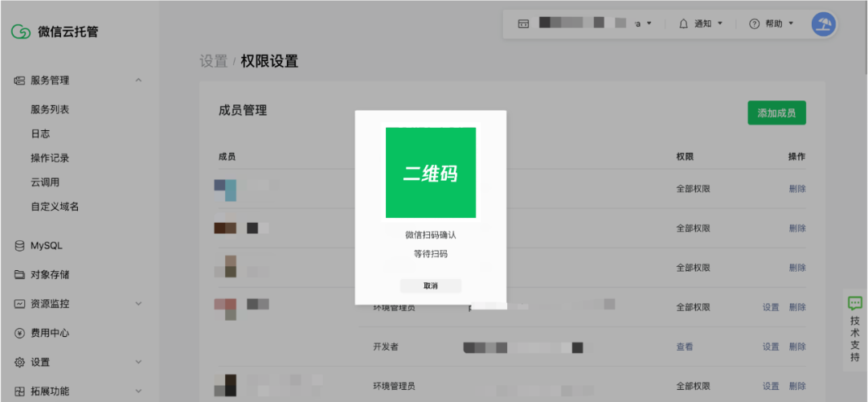Click the 拓展功能 grid icon

click(x=19, y=392)
